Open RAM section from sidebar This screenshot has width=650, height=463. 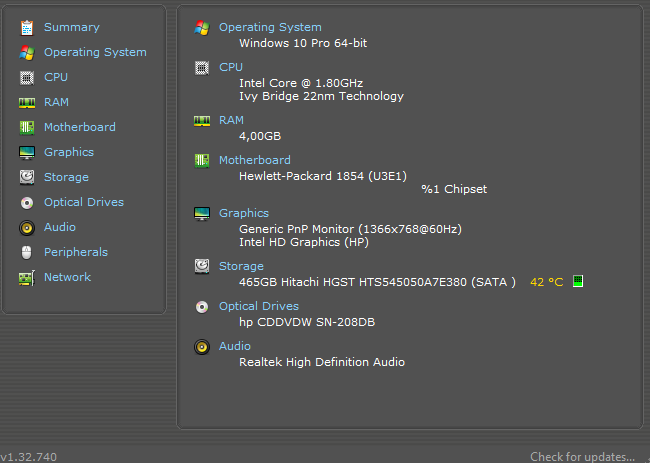point(56,102)
